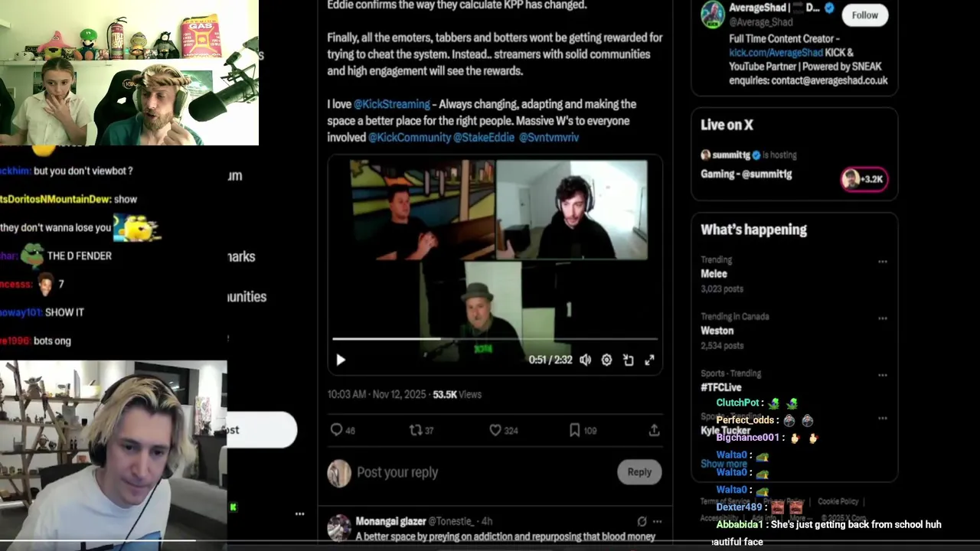The width and height of the screenshot is (980, 551).
Task: Join the summit1g live space listeners bubble
Action: (x=864, y=179)
